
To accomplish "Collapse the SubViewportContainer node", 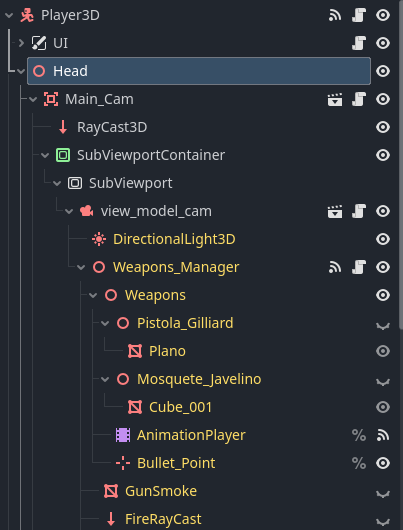I will point(45,155).
